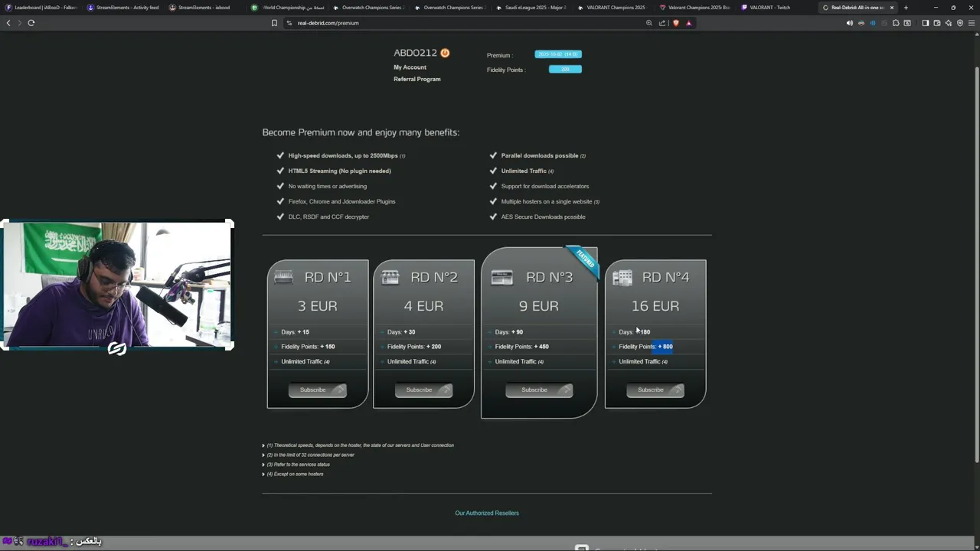Open Our Authorized Resellers link
Screen dimensions: 980x551
click(487, 513)
